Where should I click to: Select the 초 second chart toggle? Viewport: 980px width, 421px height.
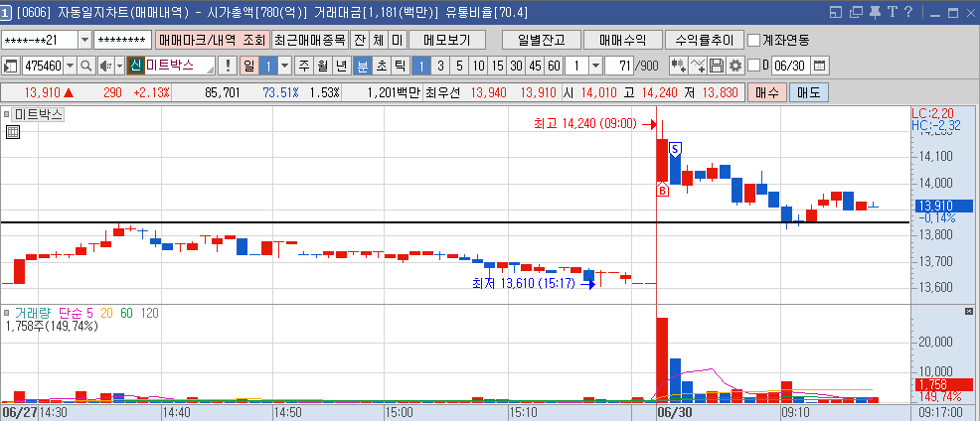pos(382,66)
